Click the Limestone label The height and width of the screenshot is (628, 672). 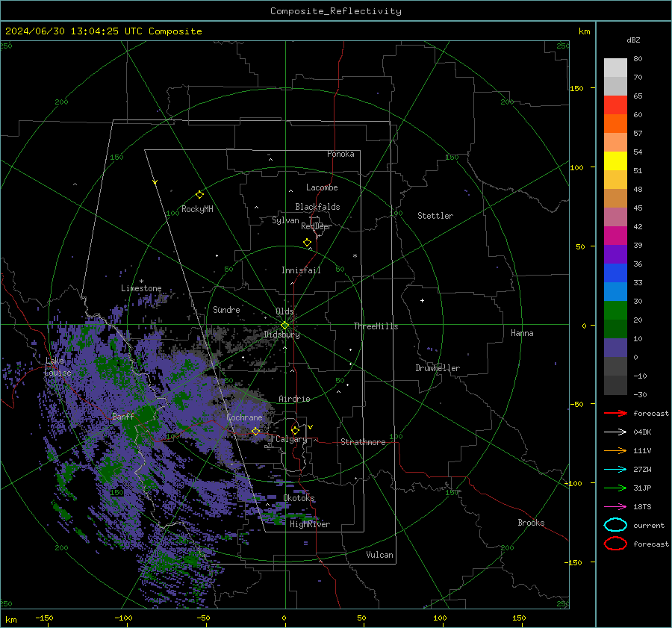(x=141, y=288)
